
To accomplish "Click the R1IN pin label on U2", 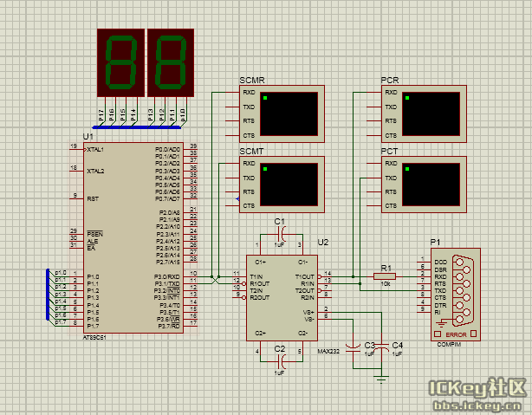I will tap(308, 283).
